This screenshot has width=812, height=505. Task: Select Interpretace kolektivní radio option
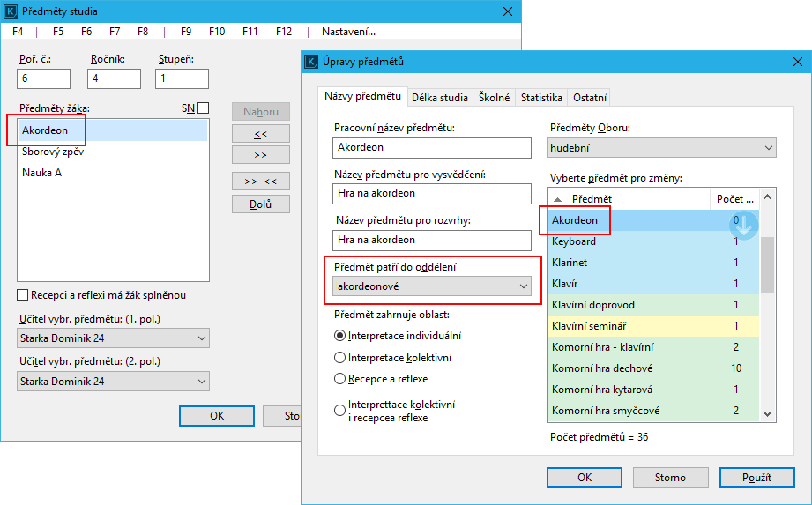(340, 358)
